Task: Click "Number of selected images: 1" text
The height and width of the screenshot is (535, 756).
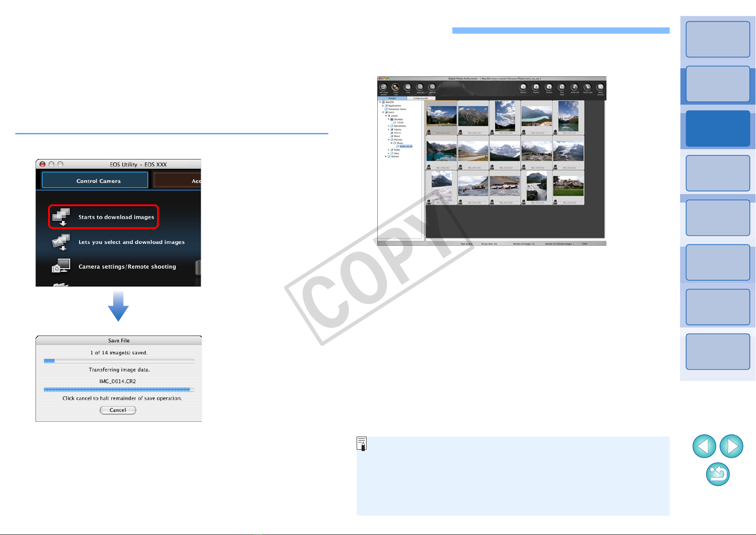Action: (559, 244)
